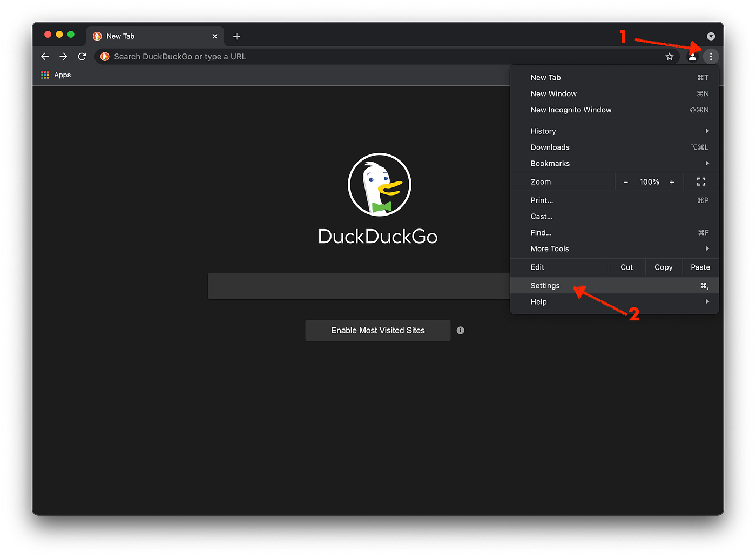Open Settings from the menu

(x=615, y=286)
